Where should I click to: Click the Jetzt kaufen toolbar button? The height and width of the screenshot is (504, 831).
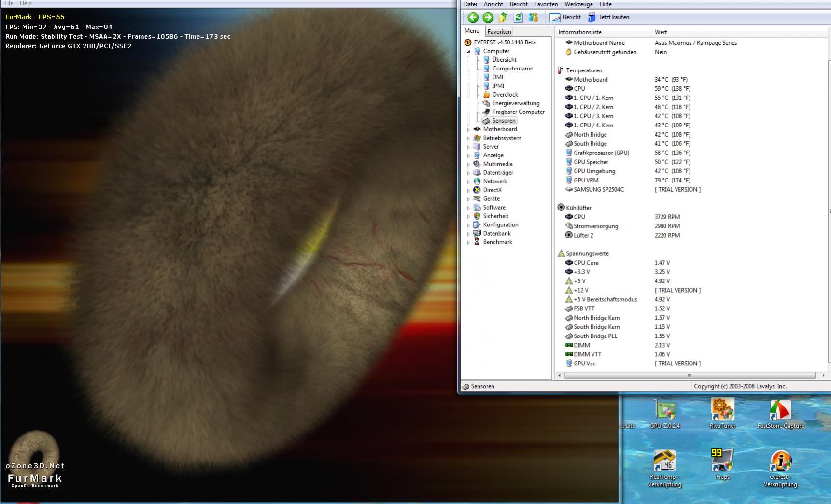(608, 17)
